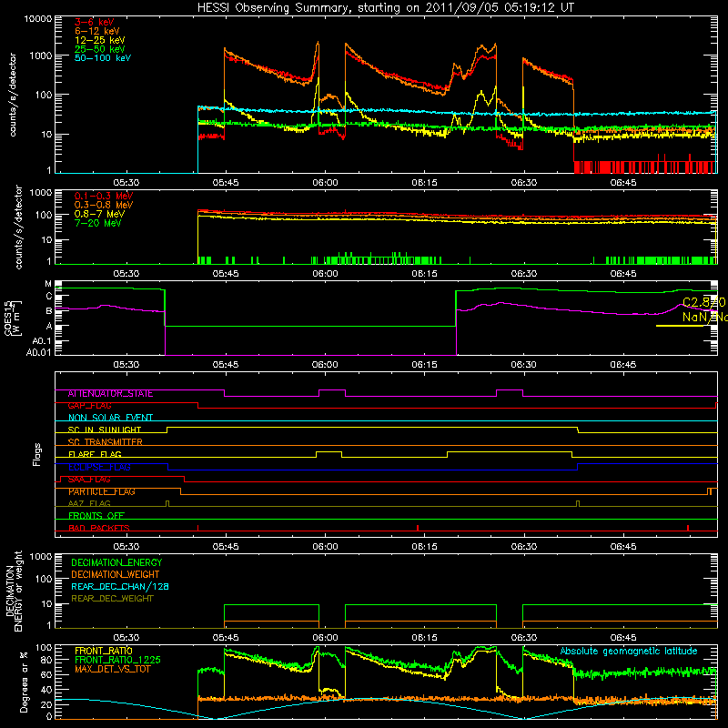The image size is (728, 728).
Task: Click the 'Degrees or %' axis title
Action: [24, 682]
